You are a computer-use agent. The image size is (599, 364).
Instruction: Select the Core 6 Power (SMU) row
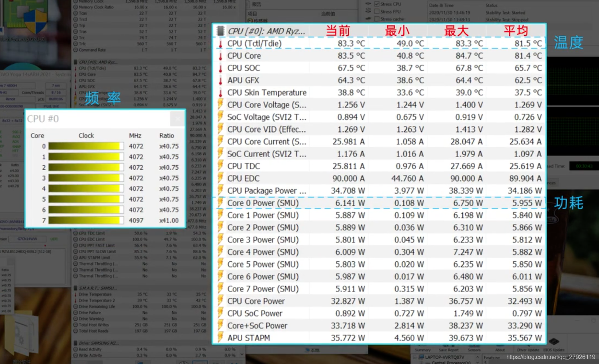379,277
